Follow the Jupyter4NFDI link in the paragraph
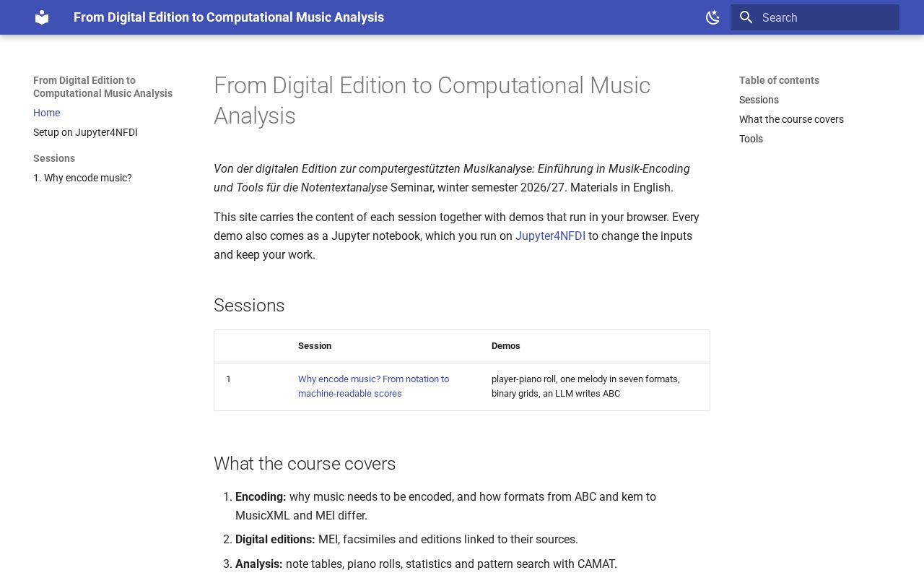Screen dimensions: 924x578 tap(550, 236)
